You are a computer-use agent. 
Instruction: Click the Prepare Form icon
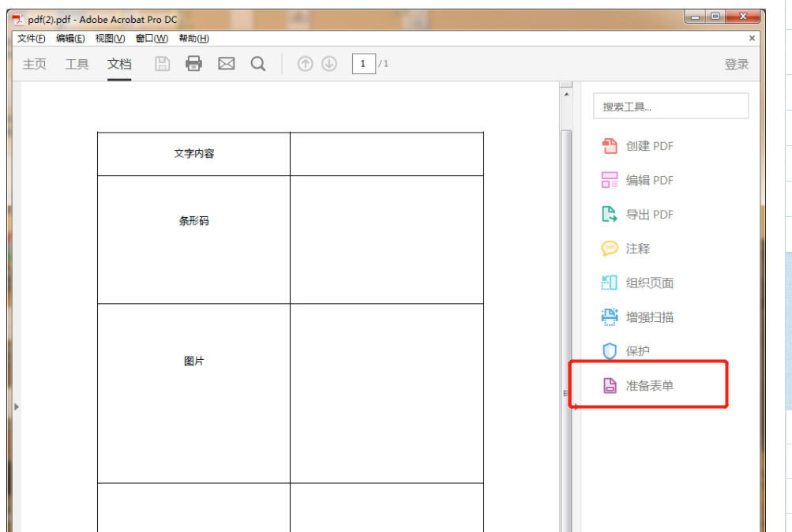(610, 386)
